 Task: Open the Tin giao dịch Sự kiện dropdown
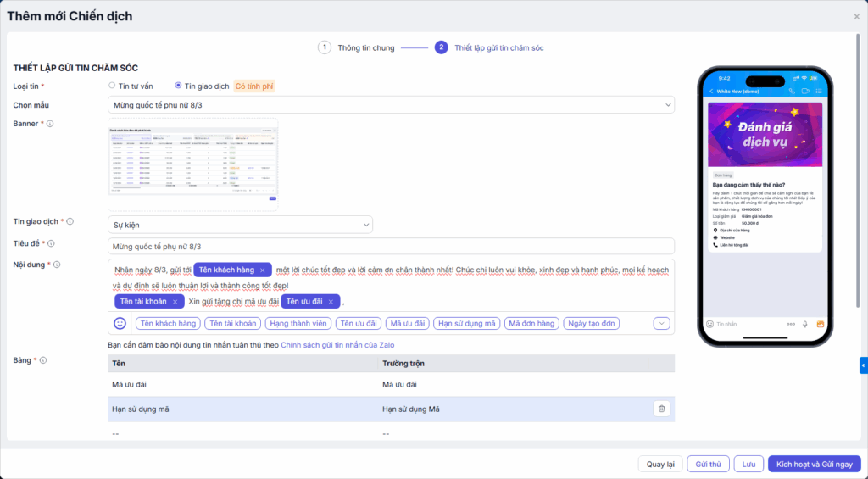241,225
